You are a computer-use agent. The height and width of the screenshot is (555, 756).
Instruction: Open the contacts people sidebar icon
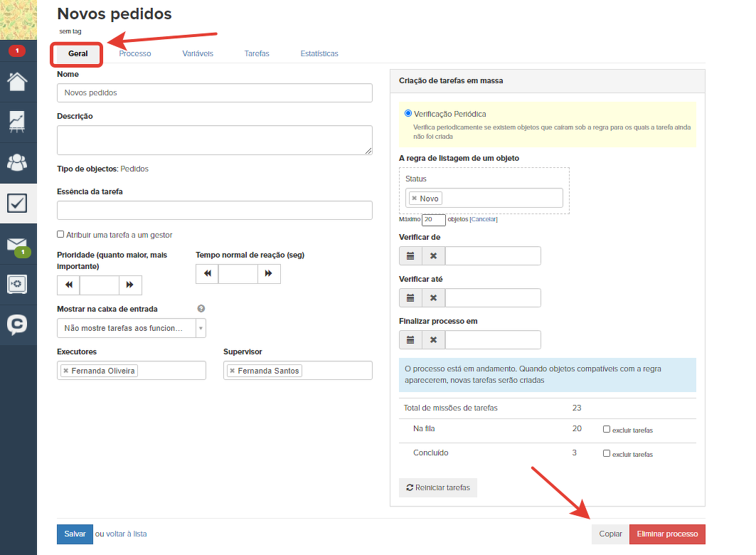point(17,162)
